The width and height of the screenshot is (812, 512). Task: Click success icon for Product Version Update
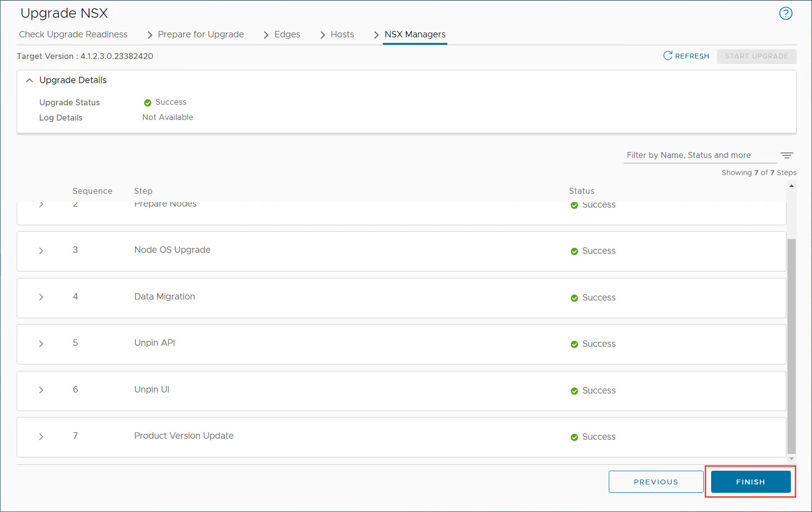coord(574,437)
